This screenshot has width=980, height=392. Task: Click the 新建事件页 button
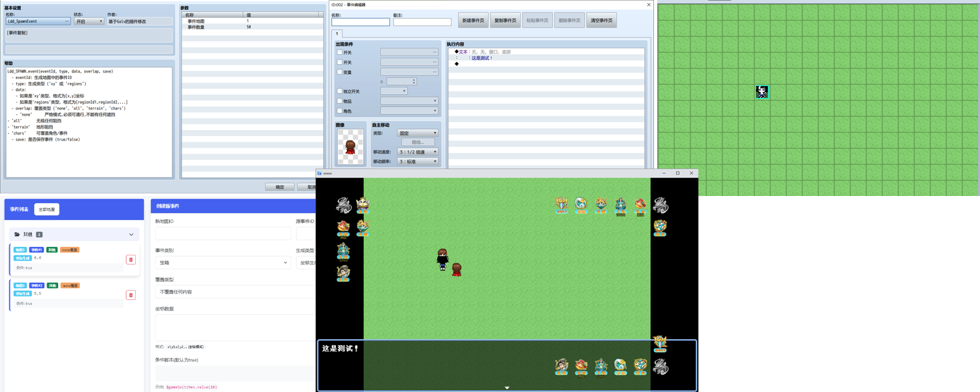tap(473, 20)
